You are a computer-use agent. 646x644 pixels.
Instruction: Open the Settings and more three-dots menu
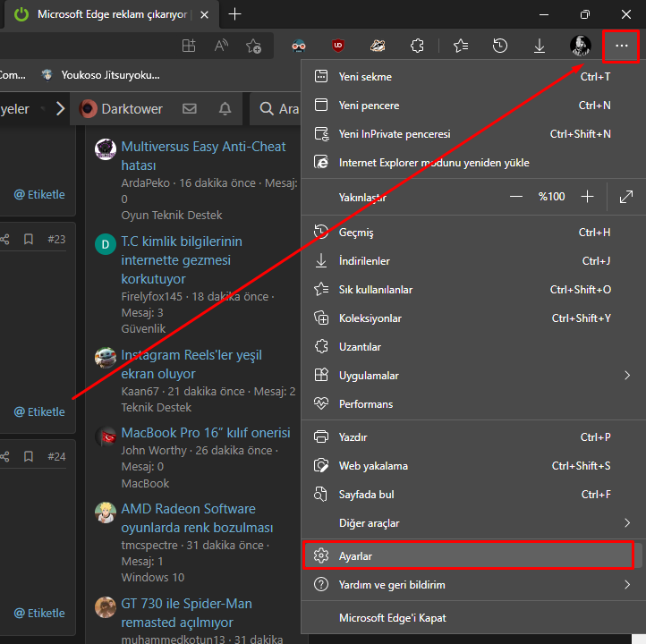[x=621, y=46]
